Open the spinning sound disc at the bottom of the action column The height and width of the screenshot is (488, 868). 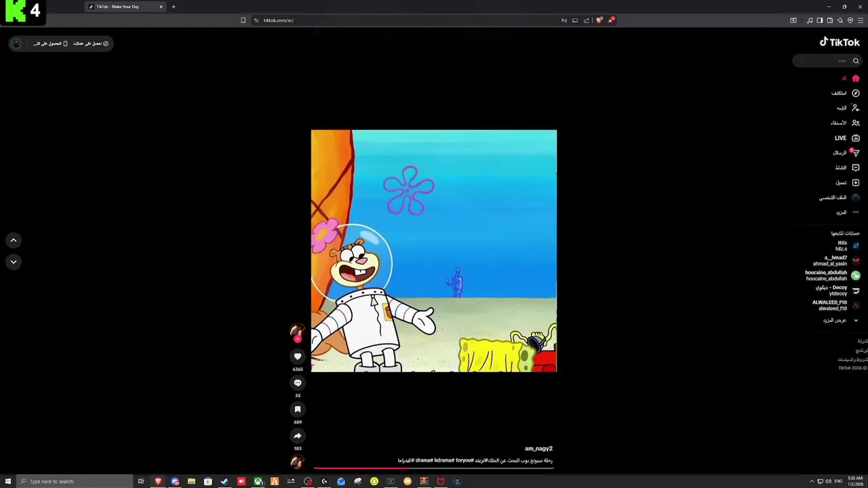(x=297, y=462)
